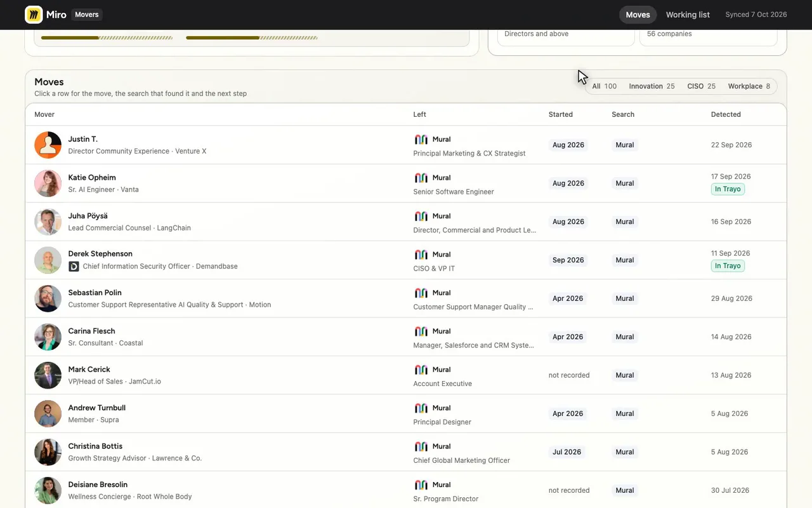812x508 pixels.
Task: Click Jul 2026 start date chip
Action: coord(566,452)
